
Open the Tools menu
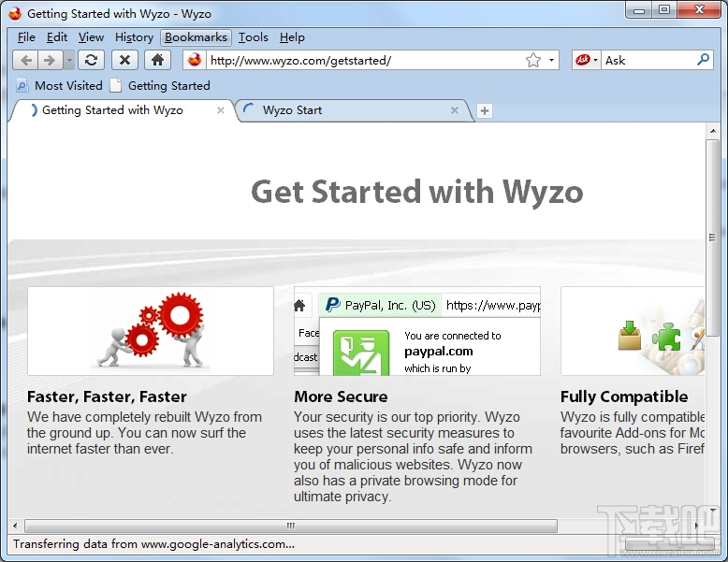[x=253, y=37]
